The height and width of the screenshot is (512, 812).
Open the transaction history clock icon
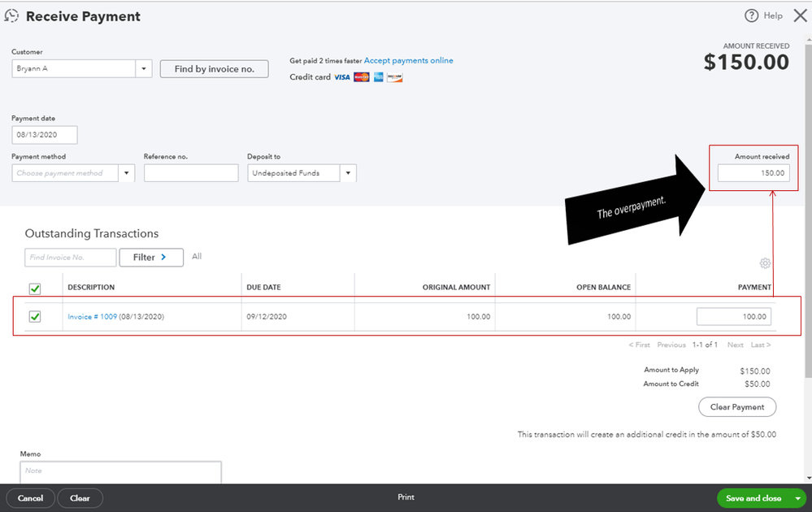pos(11,16)
